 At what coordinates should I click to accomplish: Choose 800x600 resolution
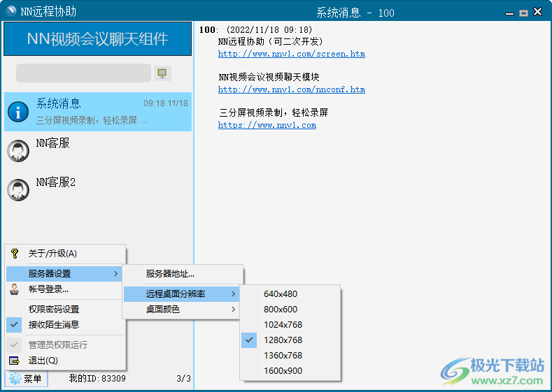[x=290, y=310]
